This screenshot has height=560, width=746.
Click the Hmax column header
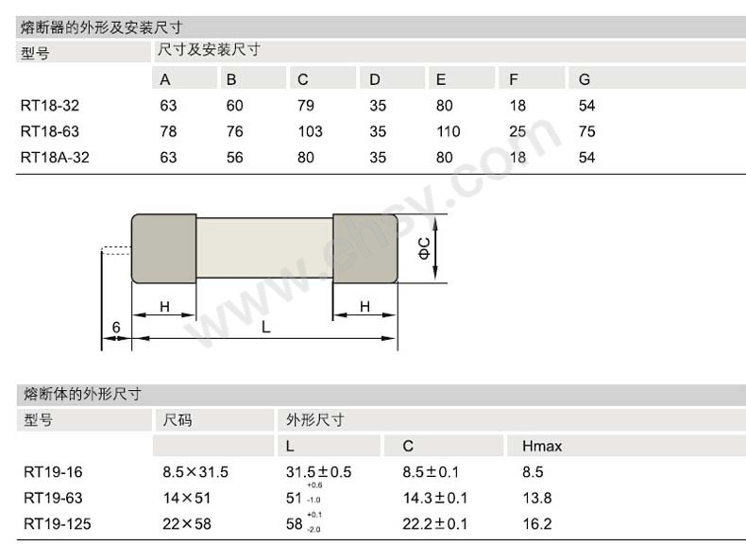pyautogui.click(x=542, y=447)
